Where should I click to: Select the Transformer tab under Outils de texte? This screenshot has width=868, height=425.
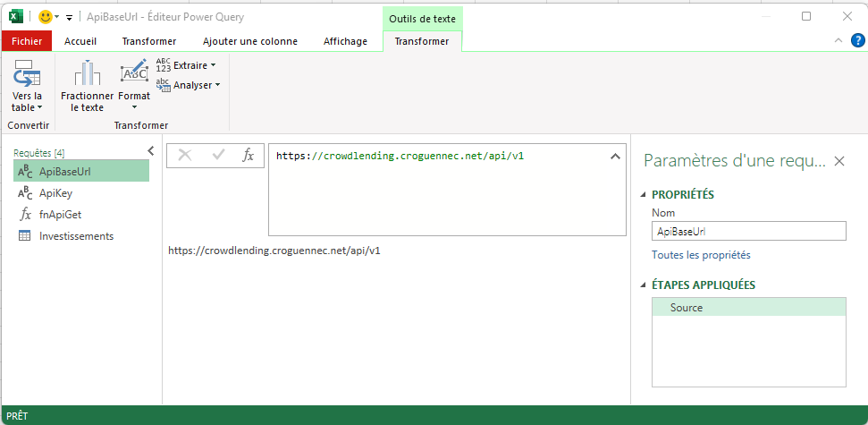(x=422, y=41)
